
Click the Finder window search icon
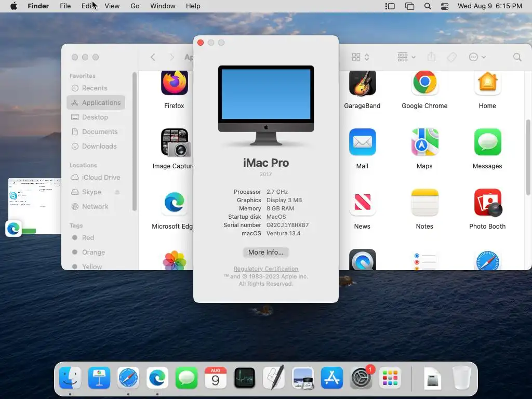tap(517, 57)
